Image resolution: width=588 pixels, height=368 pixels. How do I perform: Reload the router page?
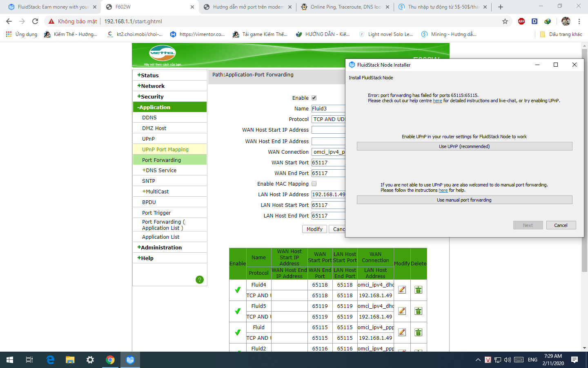coord(35,21)
